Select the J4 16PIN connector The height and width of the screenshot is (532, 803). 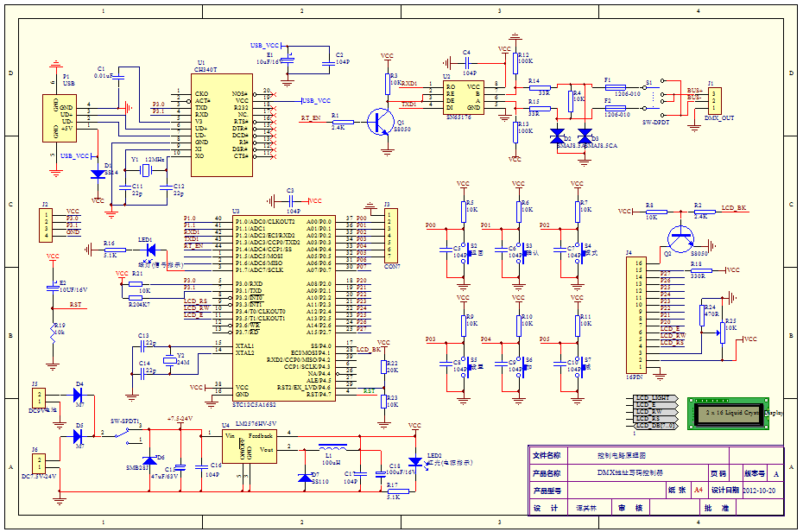click(x=636, y=315)
